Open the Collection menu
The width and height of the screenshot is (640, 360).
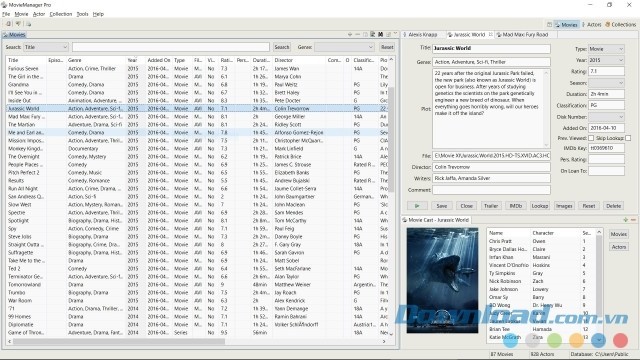click(60, 14)
